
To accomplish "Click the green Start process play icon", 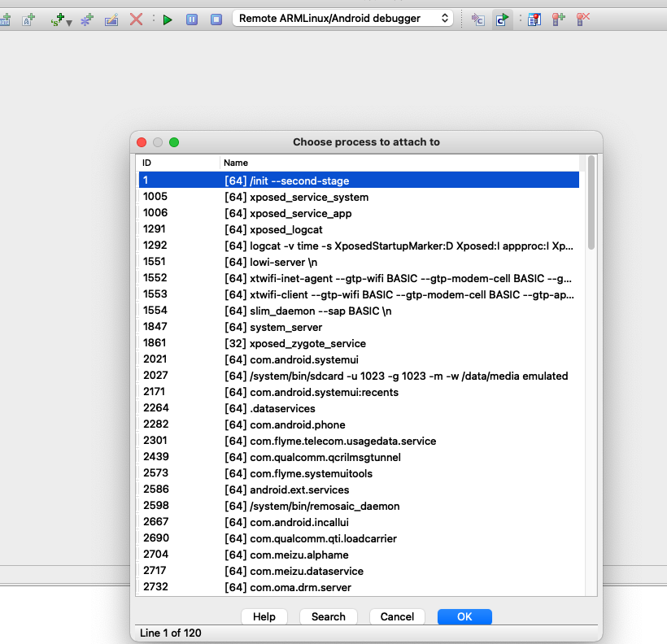I will 168,19.
